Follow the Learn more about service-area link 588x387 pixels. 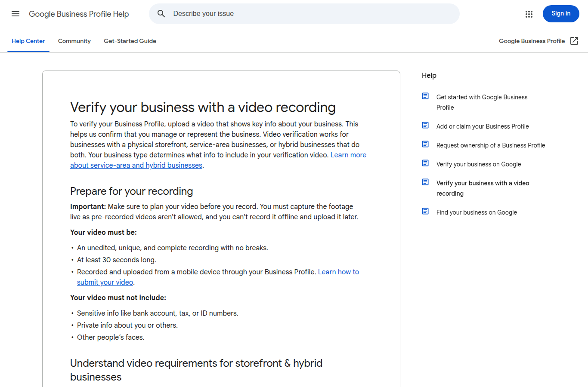click(218, 160)
